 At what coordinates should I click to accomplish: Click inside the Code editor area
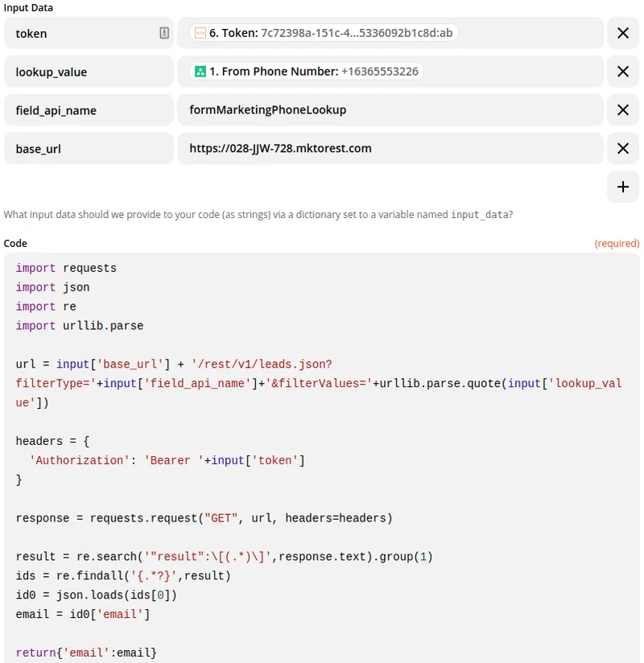(x=322, y=483)
